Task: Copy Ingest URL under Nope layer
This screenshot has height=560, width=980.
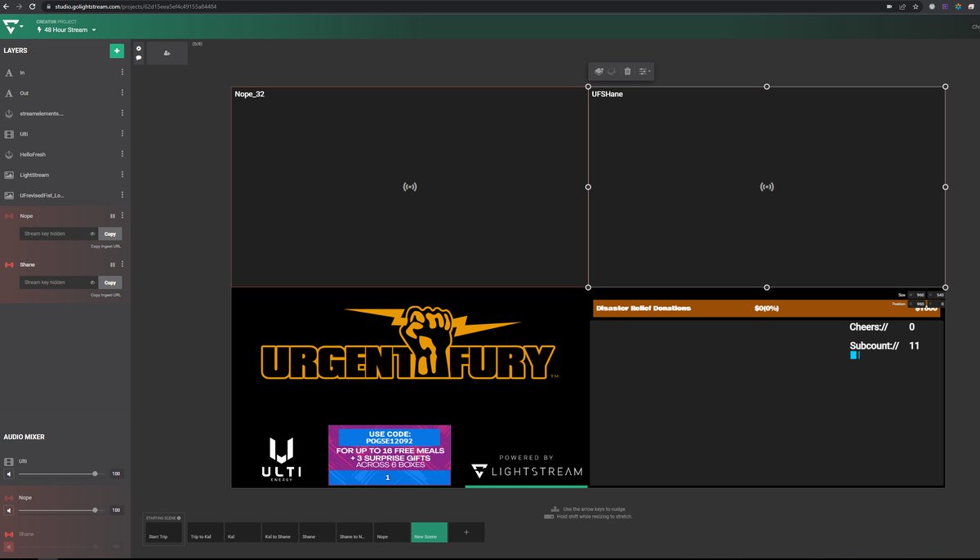Action: [x=105, y=246]
